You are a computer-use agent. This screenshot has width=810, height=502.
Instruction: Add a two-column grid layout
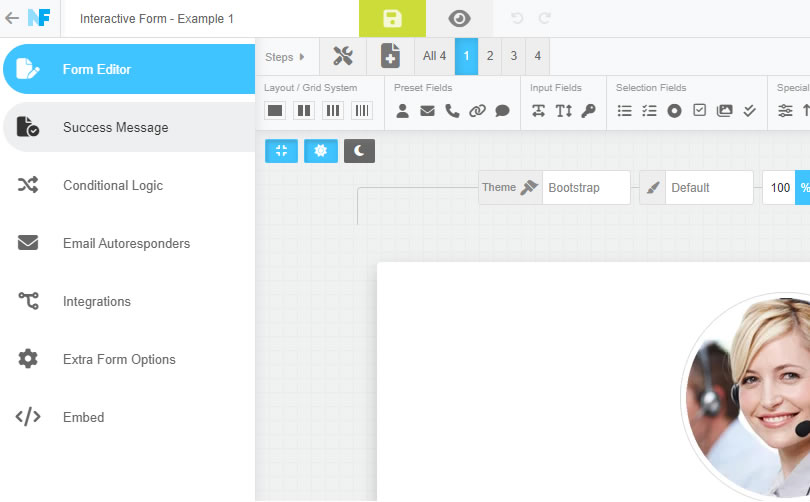click(x=304, y=111)
